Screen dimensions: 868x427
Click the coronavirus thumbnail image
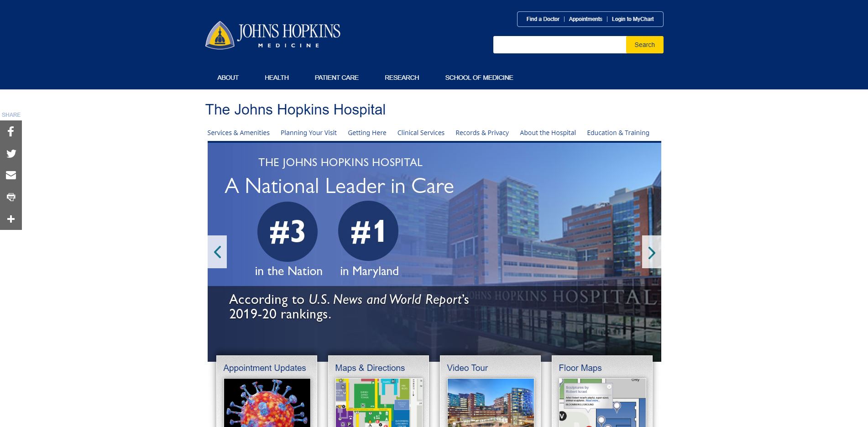(x=267, y=403)
